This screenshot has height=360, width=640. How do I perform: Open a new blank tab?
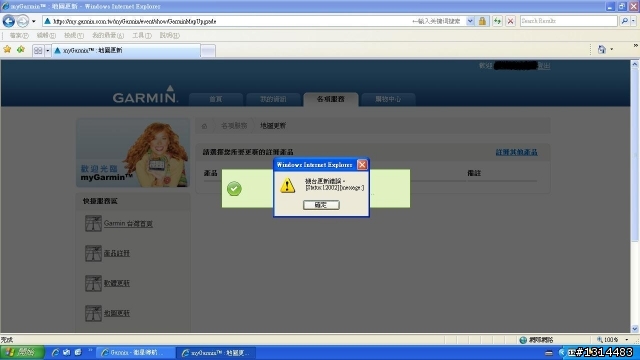pyautogui.click(x=208, y=51)
